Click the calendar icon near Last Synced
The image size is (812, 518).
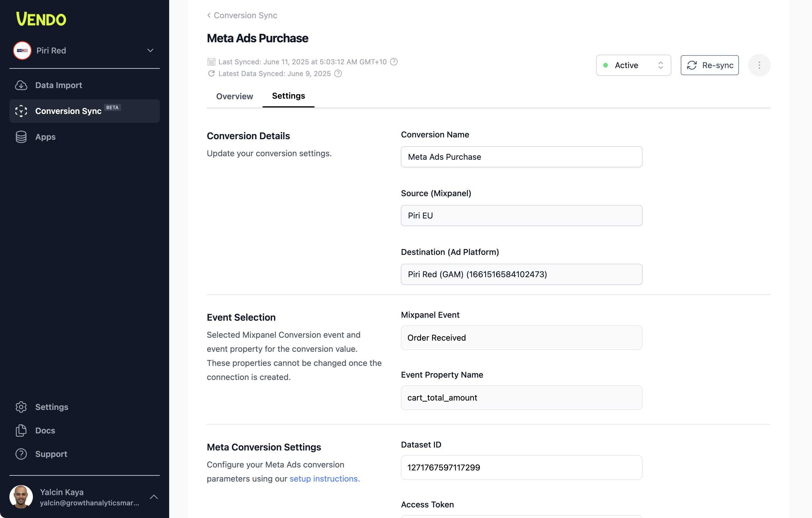[x=211, y=62]
